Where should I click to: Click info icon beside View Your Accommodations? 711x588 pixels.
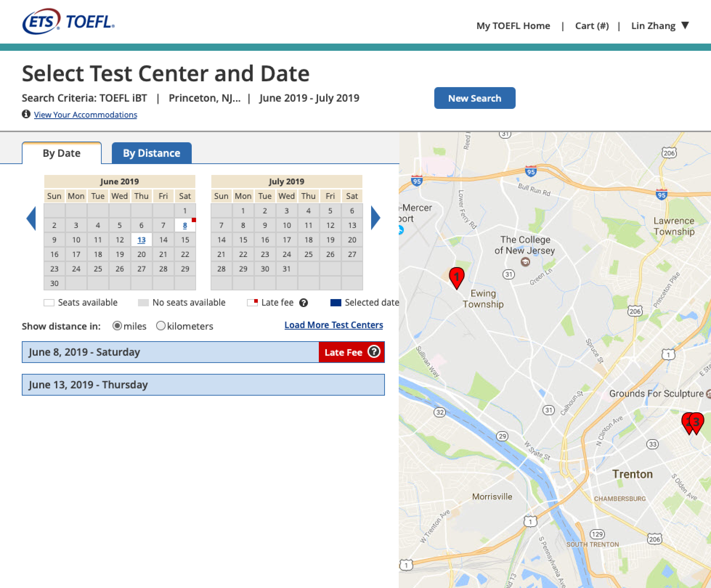(x=26, y=114)
